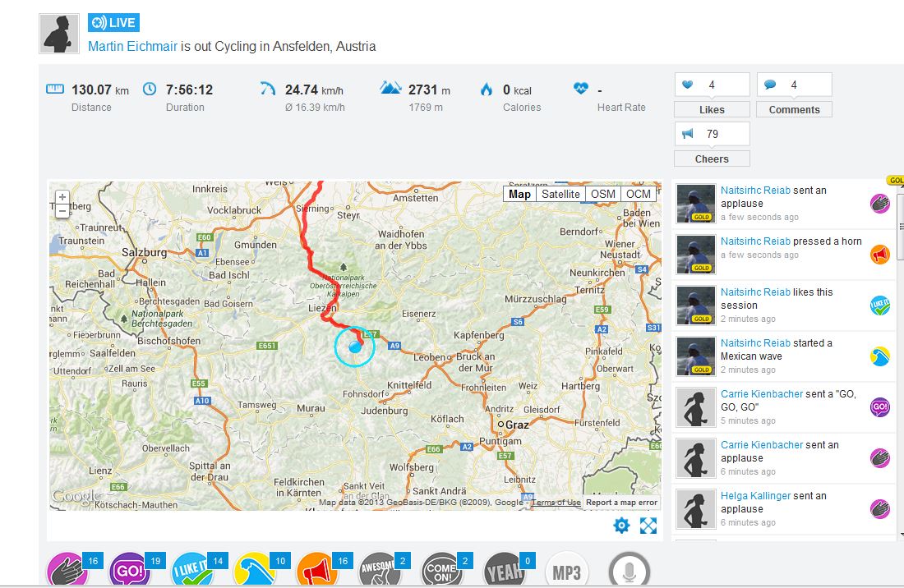This screenshot has height=588, width=904.
Task: Click the Cheers button
Action: [712, 158]
